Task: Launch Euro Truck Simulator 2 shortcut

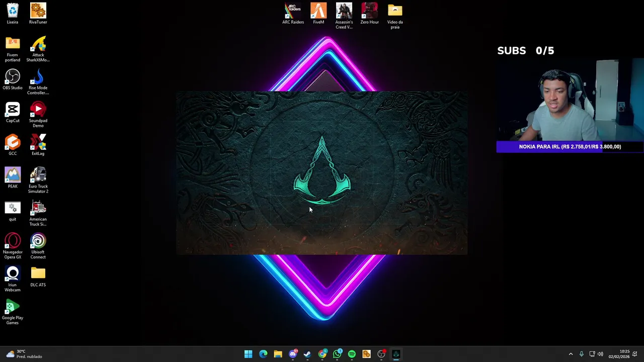Action: click(x=38, y=180)
